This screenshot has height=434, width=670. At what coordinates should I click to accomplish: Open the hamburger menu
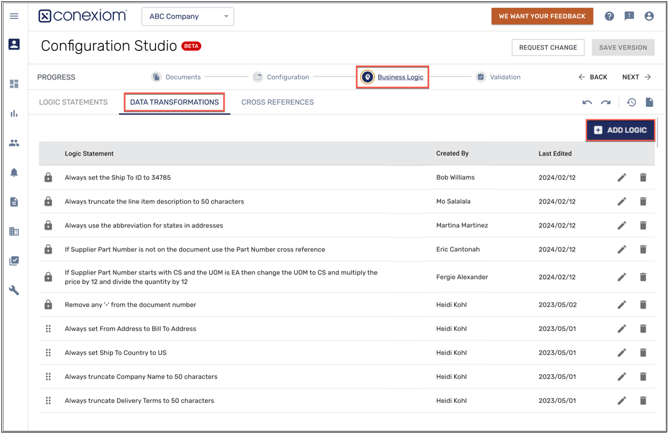(14, 16)
